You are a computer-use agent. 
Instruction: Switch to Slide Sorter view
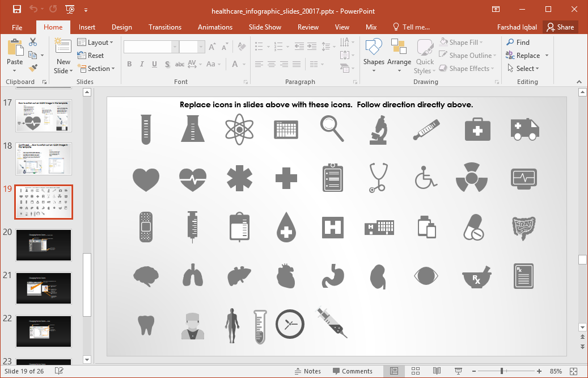tap(415, 371)
